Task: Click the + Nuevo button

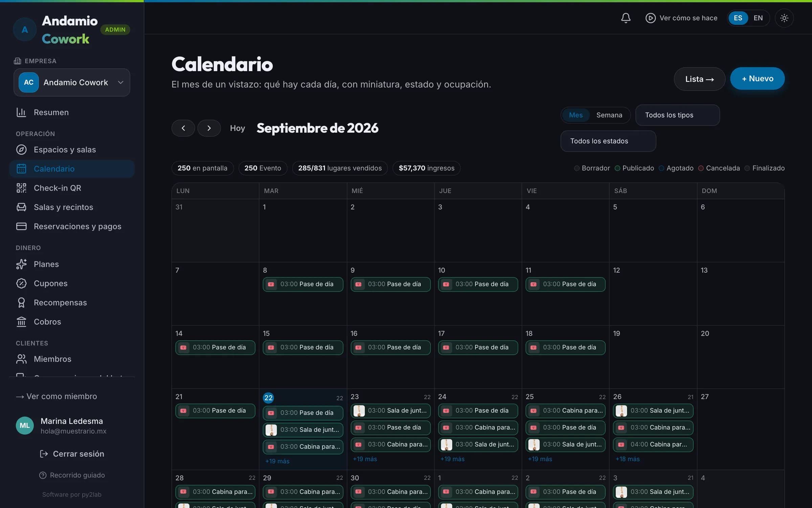Action: point(757,79)
